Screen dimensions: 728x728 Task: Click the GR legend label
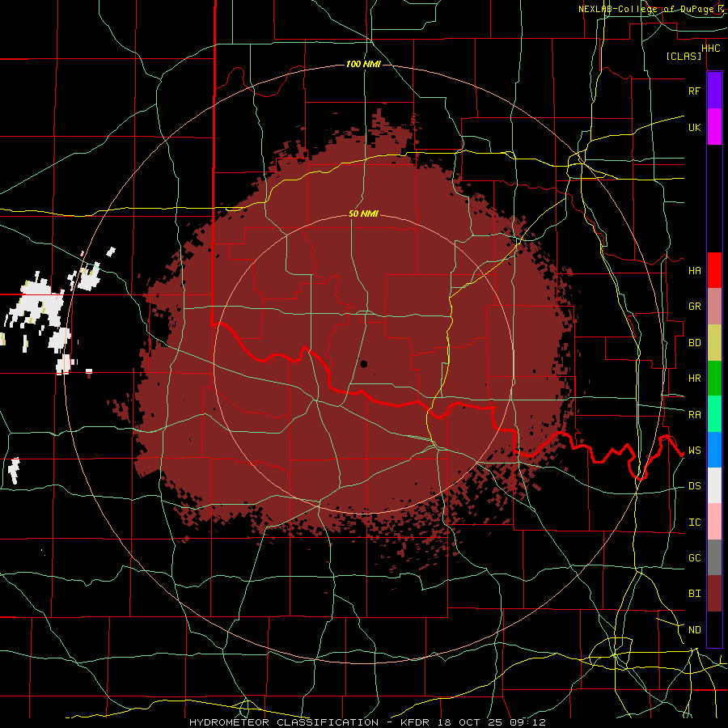(x=694, y=307)
